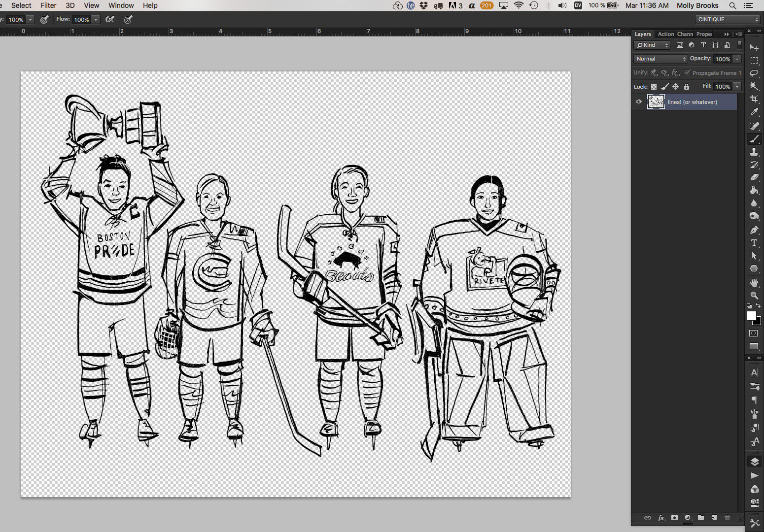Select the Type tool
The height and width of the screenshot is (532, 764).
click(754, 243)
